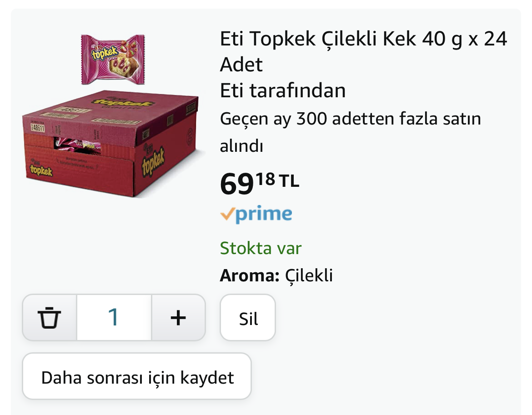The height and width of the screenshot is (415, 532).
Task: Click Daha sonrası için kaydet button
Action: [136, 377]
